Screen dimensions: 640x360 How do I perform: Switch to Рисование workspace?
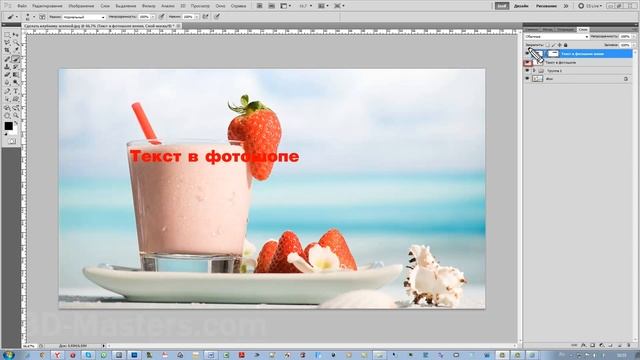tap(546, 6)
